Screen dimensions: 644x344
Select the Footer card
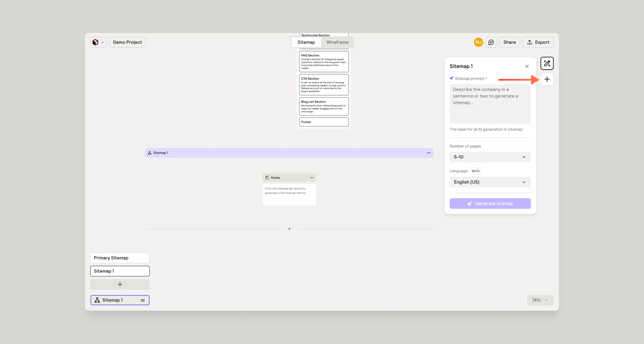tap(324, 122)
